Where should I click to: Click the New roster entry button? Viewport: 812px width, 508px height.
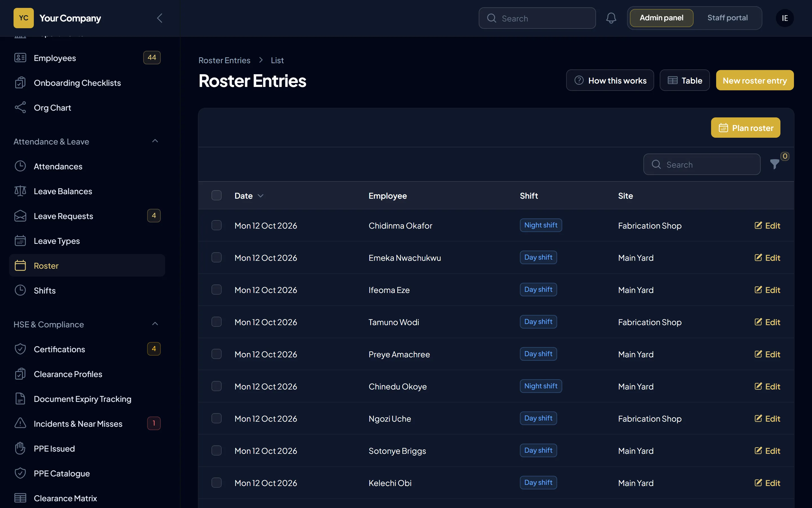(x=754, y=80)
